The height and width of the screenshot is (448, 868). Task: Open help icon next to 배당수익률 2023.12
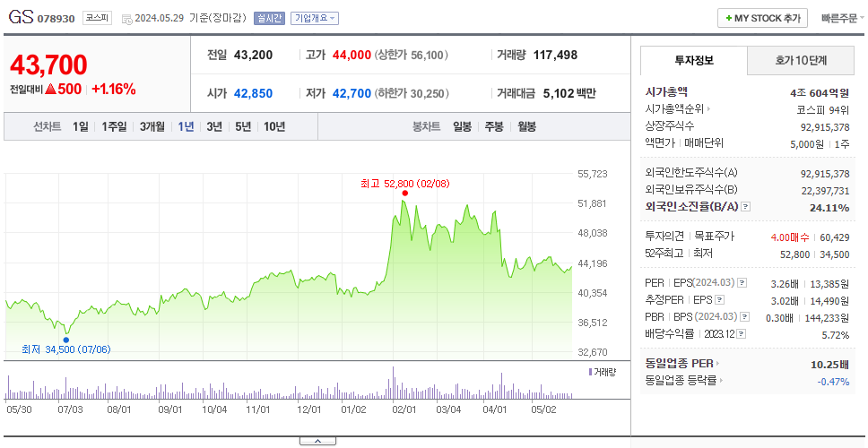[742, 334]
